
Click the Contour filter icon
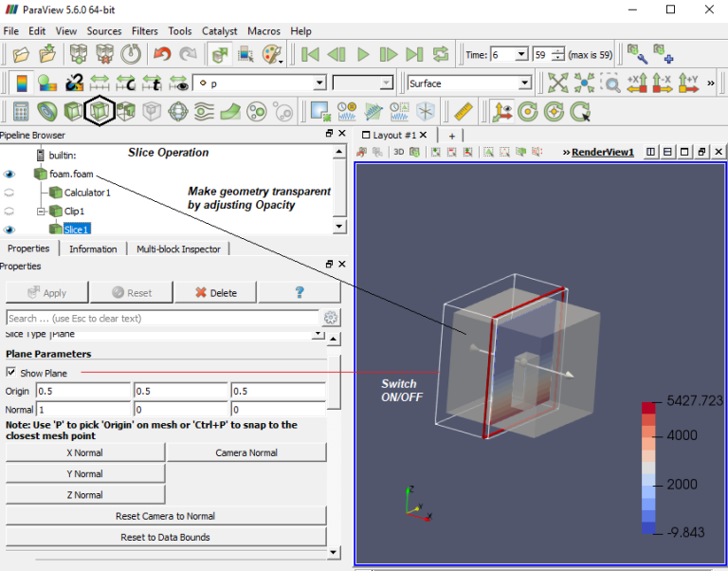[x=47, y=112]
